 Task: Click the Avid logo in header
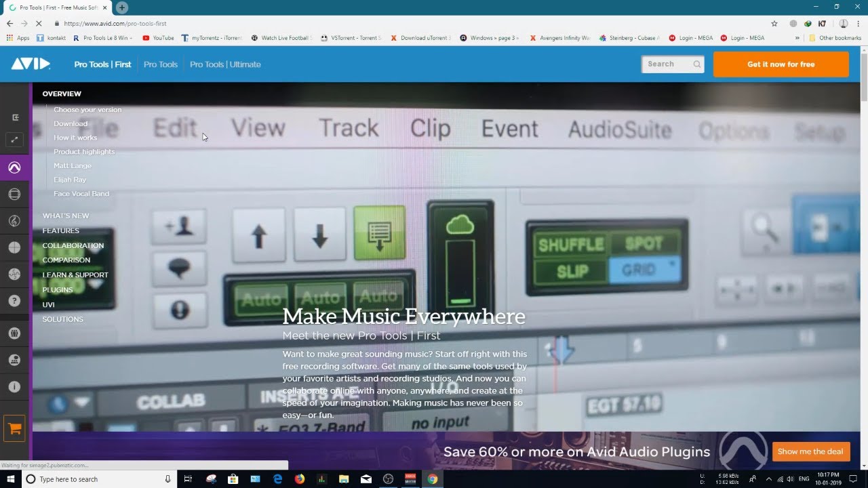click(31, 64)
